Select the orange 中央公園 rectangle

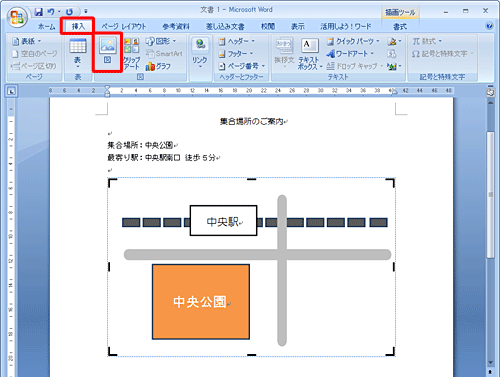(201, 302)
